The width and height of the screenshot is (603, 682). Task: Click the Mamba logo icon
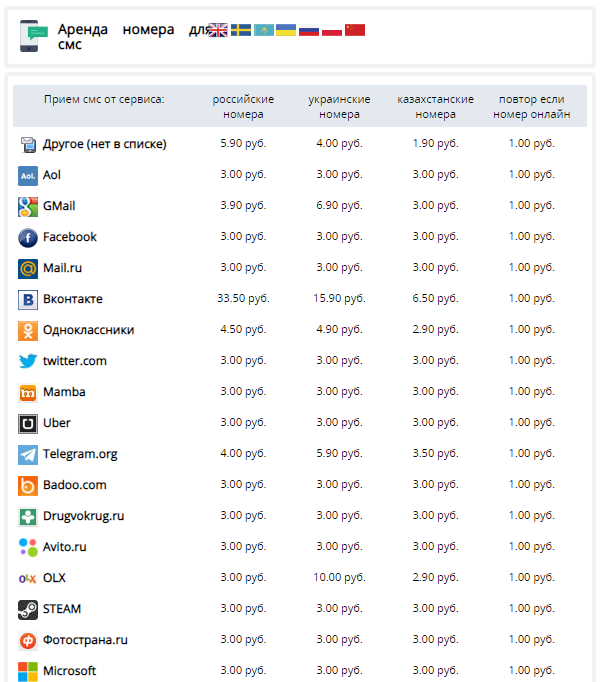pyautogui.click(x=28, y=393)
